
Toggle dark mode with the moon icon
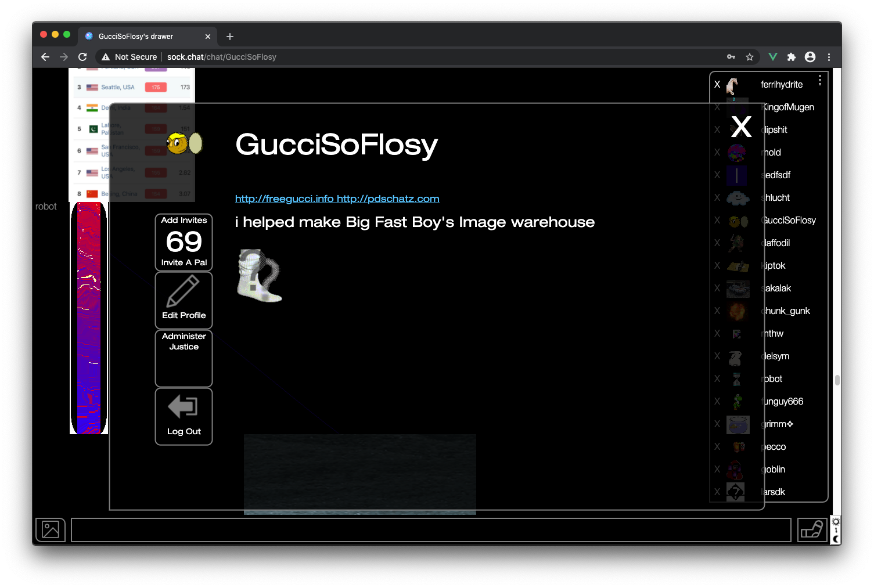pyautogui.click(x=835, y=538)
